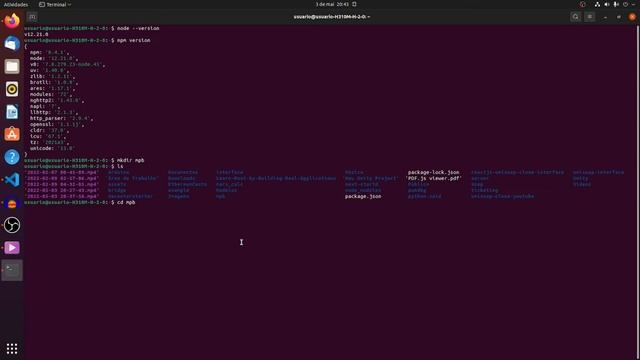Expand the system menu arrow in top bar
Screen dimensions: 640x360
click(633, 4)
